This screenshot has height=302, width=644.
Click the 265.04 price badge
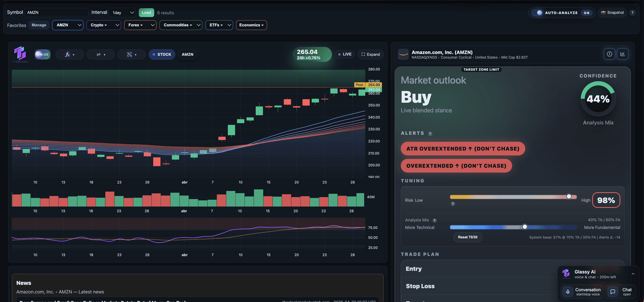click(x=312, y=54)
